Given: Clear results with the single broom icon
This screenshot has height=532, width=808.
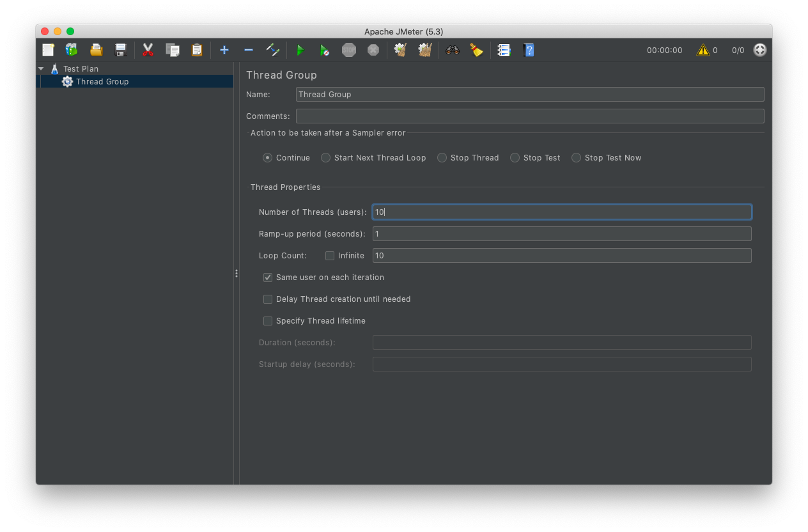Looking at the screenshot, I should pos(401,50).
